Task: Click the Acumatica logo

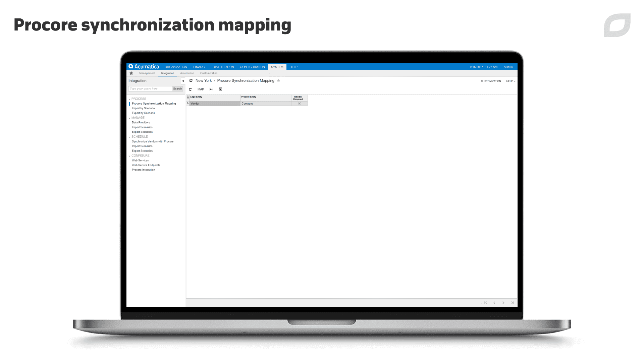Action: pyautogui.click(x=144, y=67)
